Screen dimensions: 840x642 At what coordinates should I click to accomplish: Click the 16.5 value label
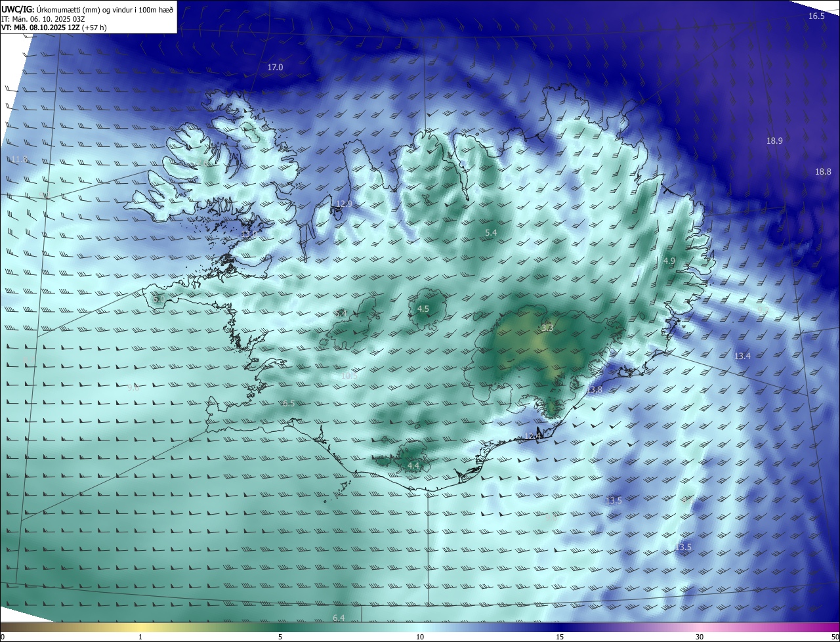pyautogui.click(x=816, y=16)
